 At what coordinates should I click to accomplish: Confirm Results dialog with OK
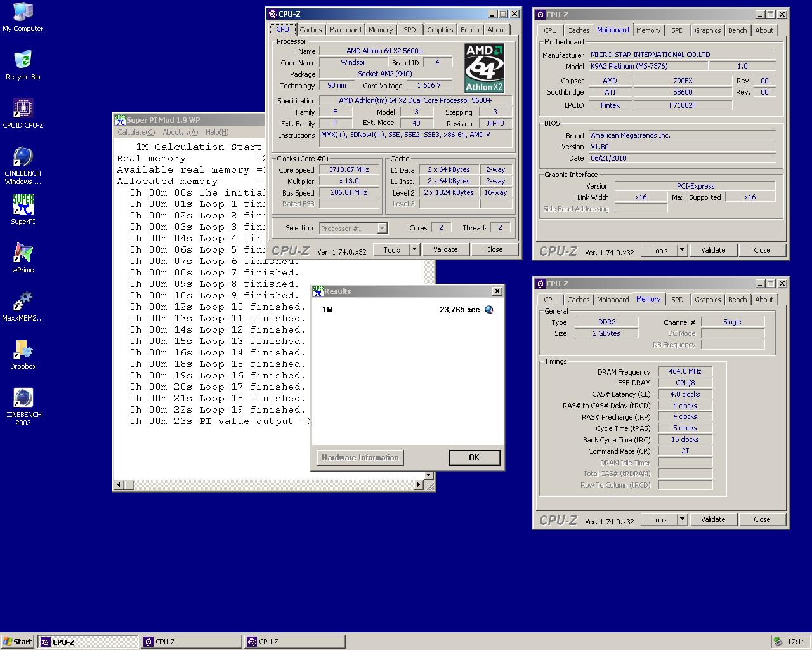(474, 457)
